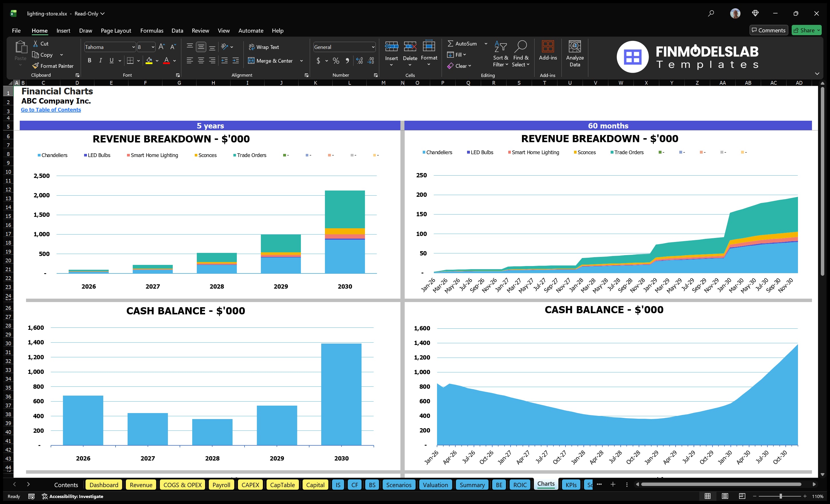Expand the Fill Color dropdown arrow

[157, 61]
